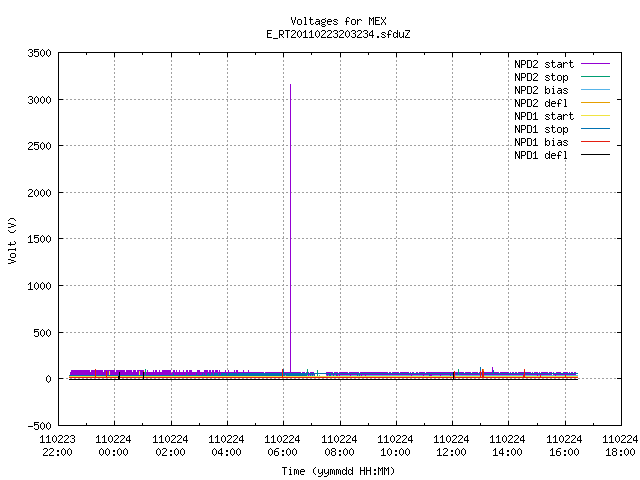
Task: Click the tall purple voltage spike after 06:00
Action: click(290, 229)
